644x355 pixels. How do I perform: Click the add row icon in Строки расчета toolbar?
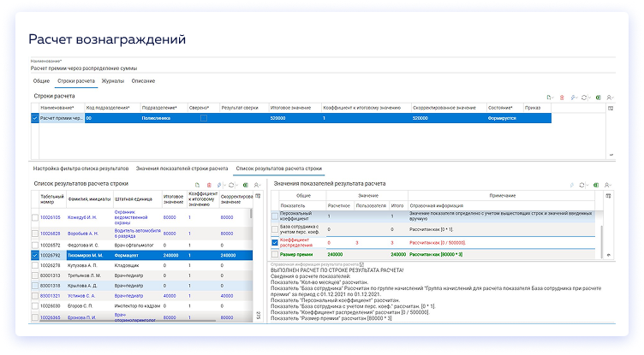pyautogui.click(x=549, y=98)
